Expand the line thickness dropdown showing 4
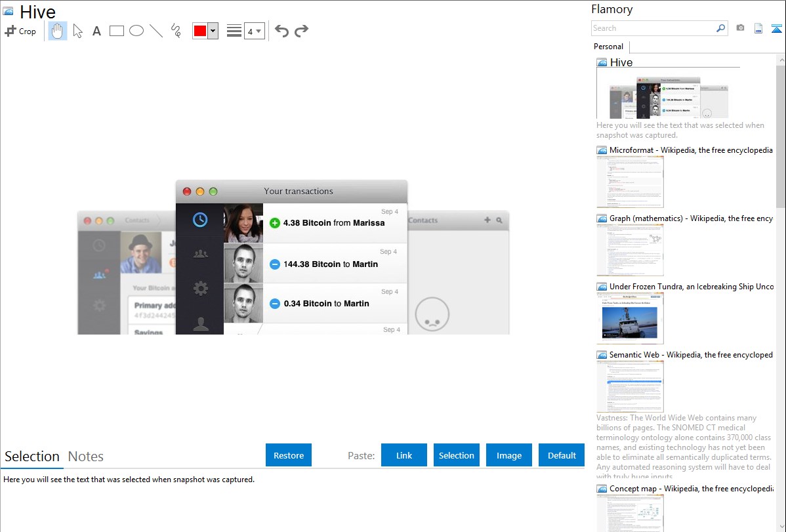 254,31
